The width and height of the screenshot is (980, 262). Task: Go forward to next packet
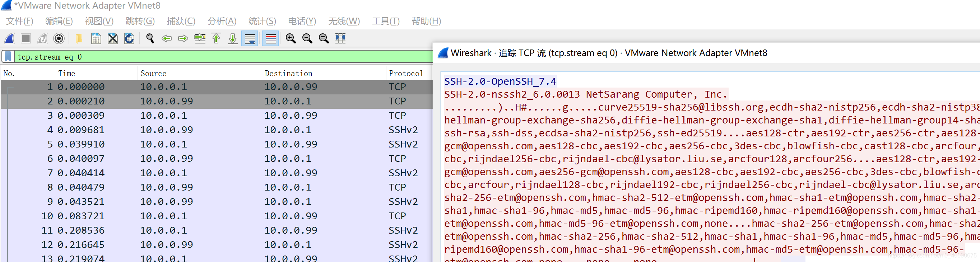[x=183, y=38]
